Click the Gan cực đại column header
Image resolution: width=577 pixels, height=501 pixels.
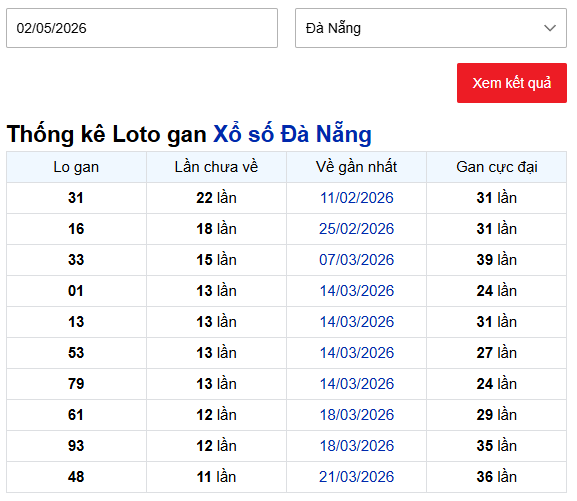pos(496,167)
